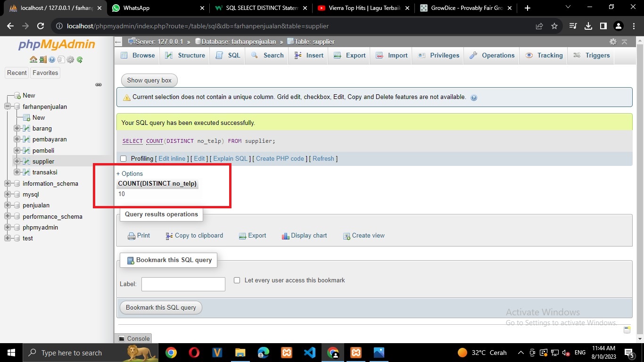This screenshot has width=644, height=362.
Task: Click the Bookmark this SQL query button
Action: pyautogui.click(x=161, y=307)
